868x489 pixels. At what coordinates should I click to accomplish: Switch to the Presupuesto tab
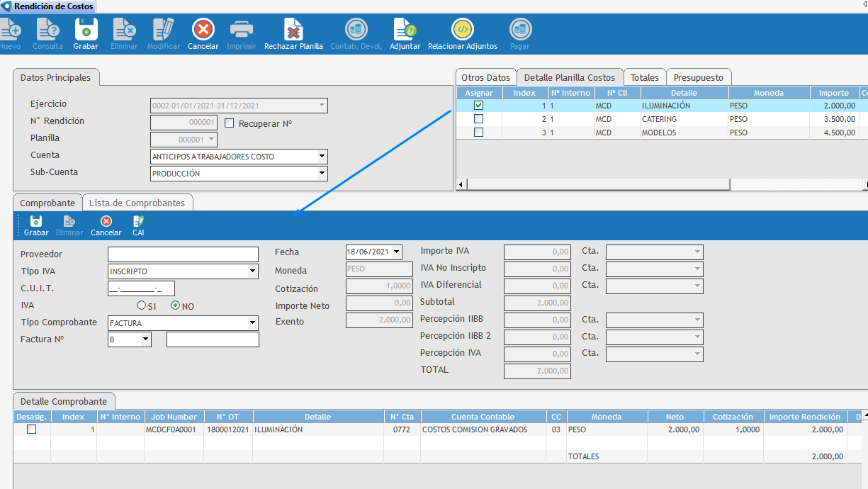pos(698,78)
